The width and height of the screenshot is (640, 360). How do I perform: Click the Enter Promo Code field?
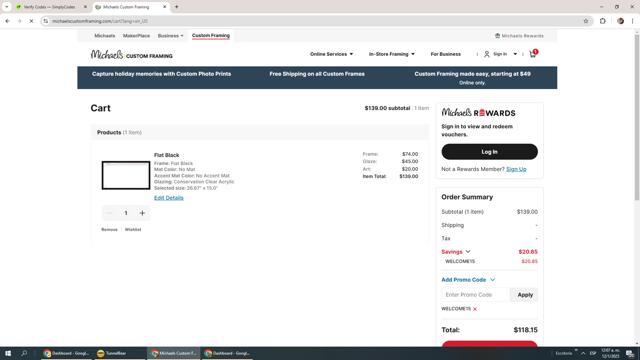pos(476,295)
